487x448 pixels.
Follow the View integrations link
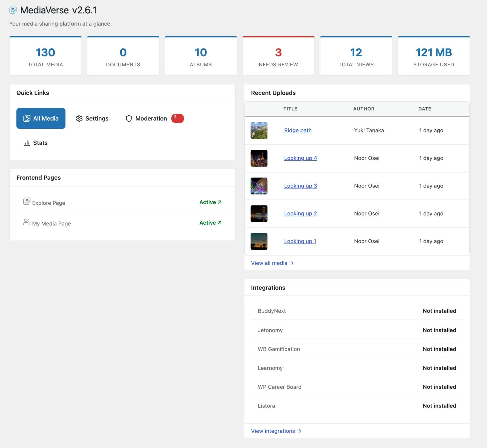click(276, 431)
